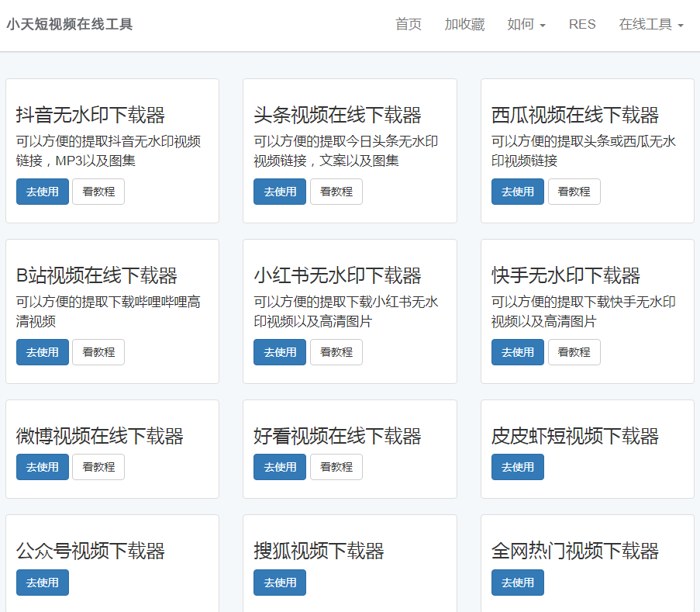The width and height of the screenshot is (700, 612).
Task: Click 去使用 for 好看视频在线下载器
Action: pyautogui.click(x=280, y=467)
